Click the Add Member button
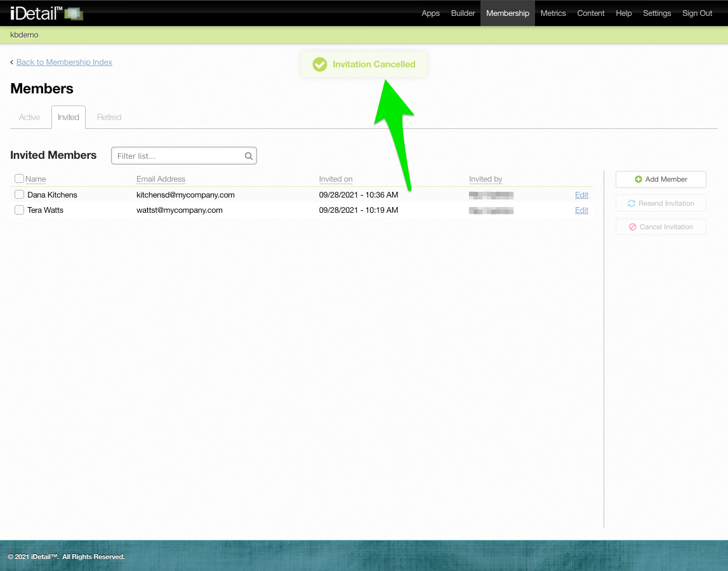This screenshot has width=728, height=571. point(661,179)
